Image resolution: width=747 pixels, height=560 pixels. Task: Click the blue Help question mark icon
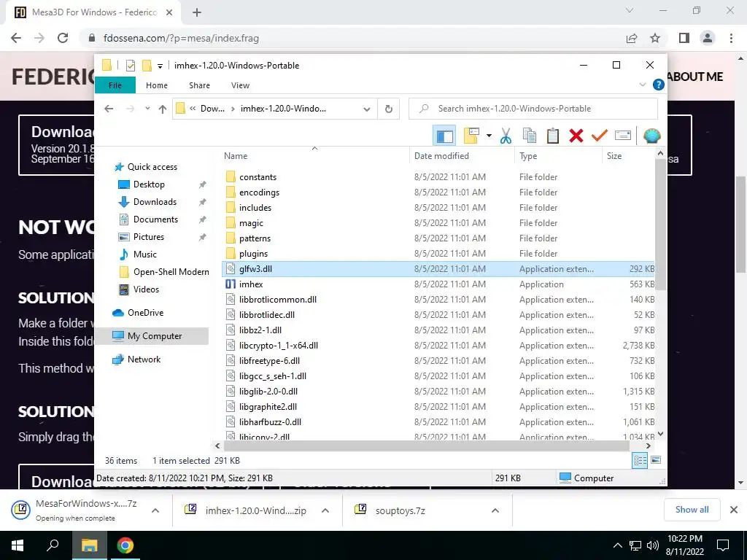point(659,85)
